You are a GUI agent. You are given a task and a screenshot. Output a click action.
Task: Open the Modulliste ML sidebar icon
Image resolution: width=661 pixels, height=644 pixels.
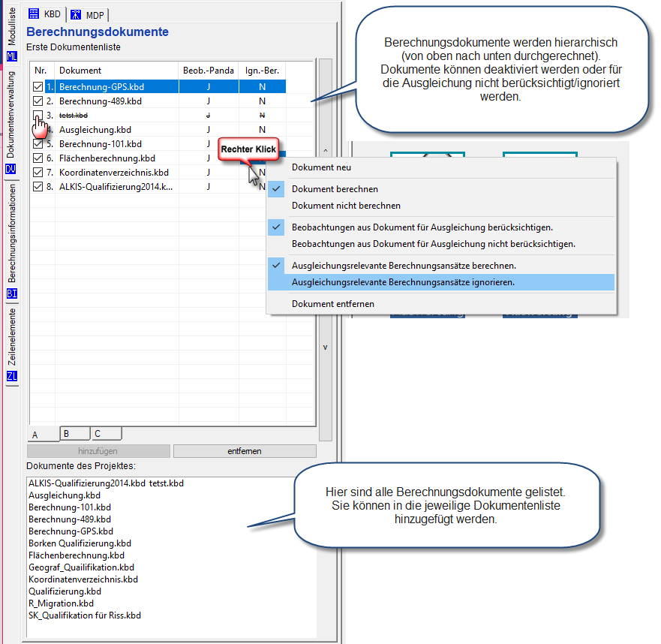point(11,56)
